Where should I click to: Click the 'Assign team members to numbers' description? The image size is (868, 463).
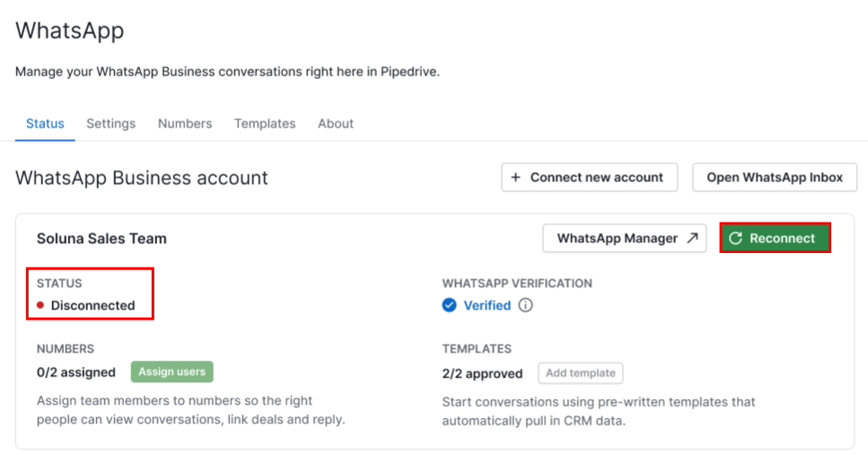[x=191, y=410]
